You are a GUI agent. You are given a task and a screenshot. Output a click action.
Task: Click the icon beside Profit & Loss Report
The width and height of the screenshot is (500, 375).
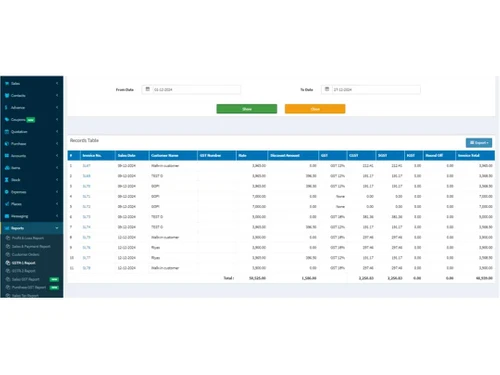click(x=8, y=238)
